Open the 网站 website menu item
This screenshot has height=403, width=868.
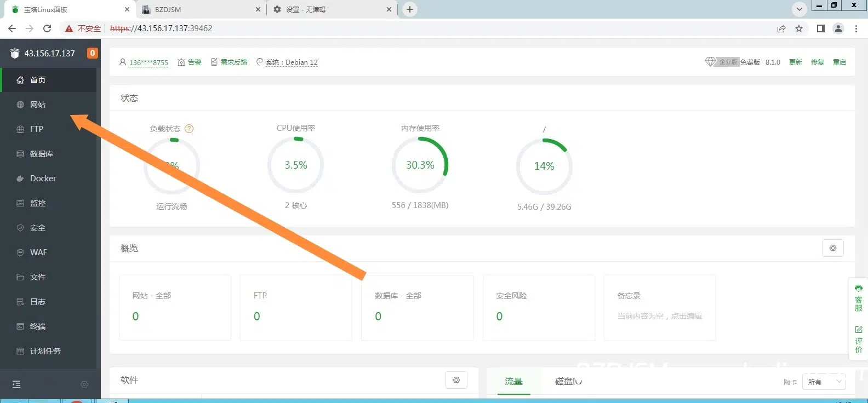coord(48,105)
